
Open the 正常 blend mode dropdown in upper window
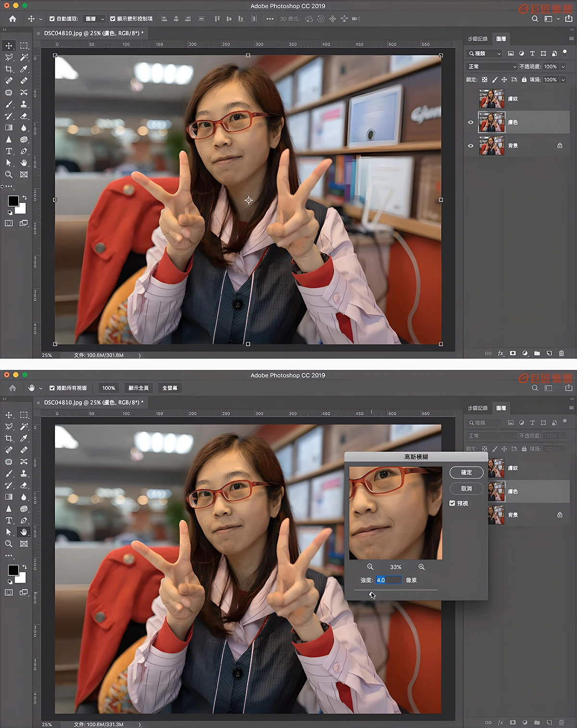click(x=491, y=66)
